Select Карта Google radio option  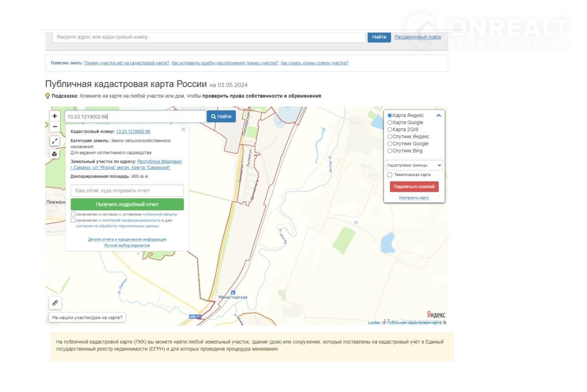(x=390, y=122)
